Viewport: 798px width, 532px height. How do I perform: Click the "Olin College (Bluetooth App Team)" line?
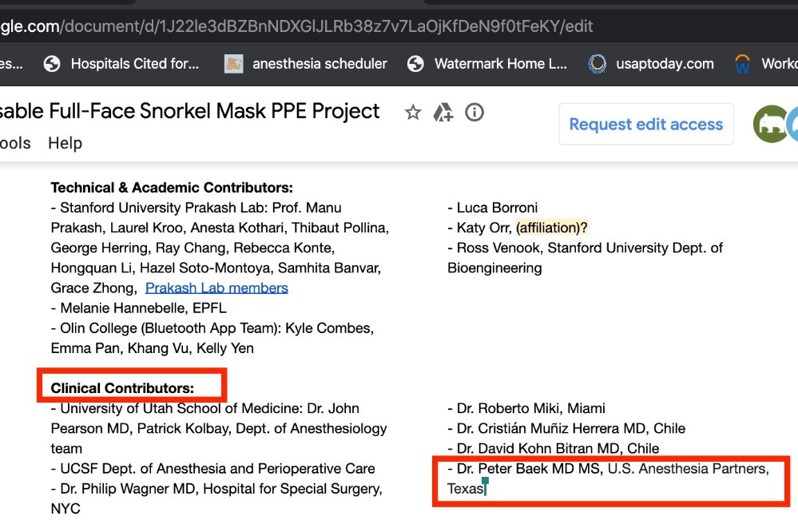[x=212, y=328]
